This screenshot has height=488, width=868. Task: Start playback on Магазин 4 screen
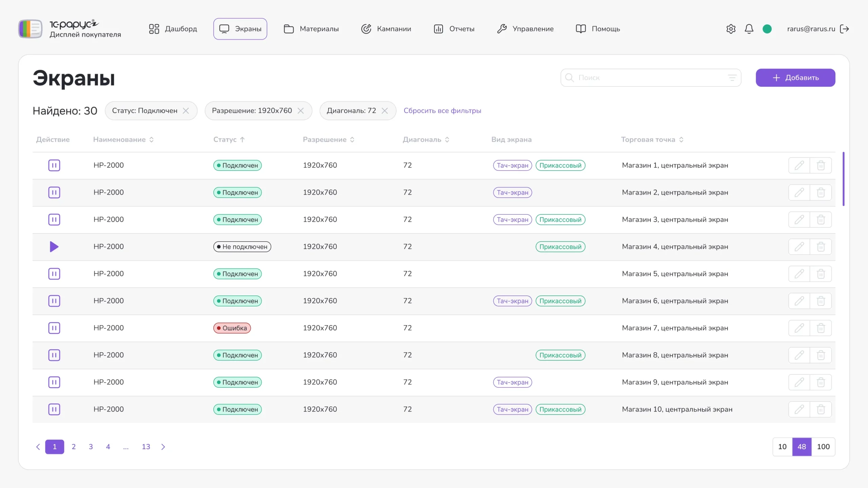(54, 247)
